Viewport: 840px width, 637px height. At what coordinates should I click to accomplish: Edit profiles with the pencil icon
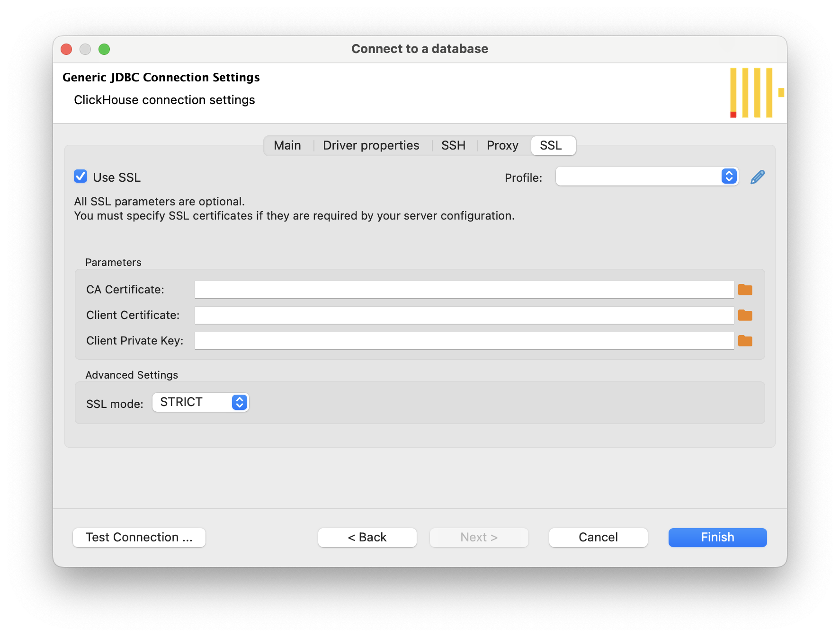[x=757, y=177]
